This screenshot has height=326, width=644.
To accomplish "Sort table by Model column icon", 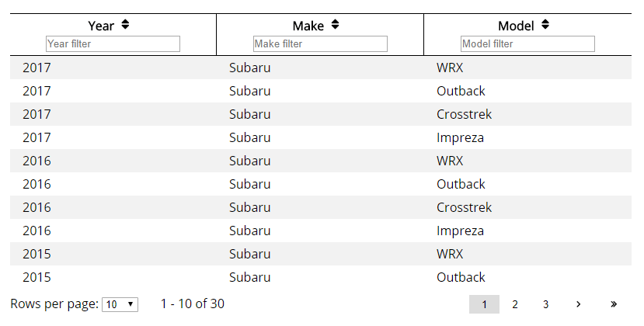I will pyautogui.click(x=545, y=25).
